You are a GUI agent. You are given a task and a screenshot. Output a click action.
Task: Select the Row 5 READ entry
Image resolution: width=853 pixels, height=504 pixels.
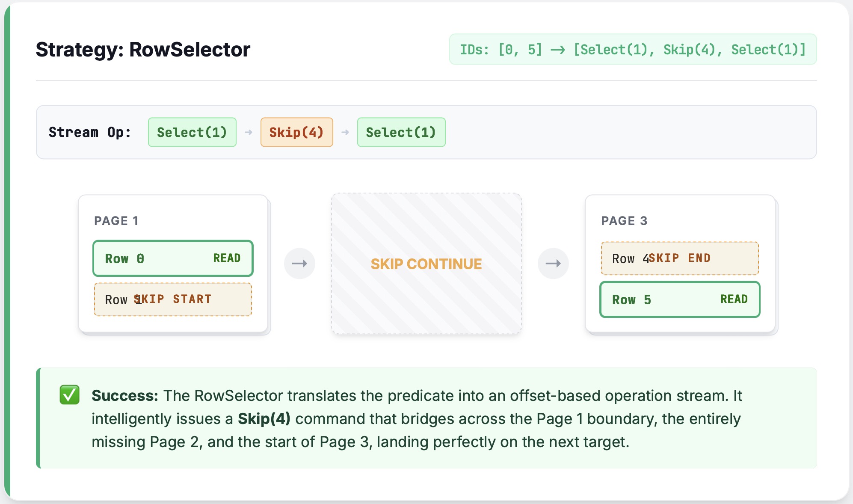[679, 299]
